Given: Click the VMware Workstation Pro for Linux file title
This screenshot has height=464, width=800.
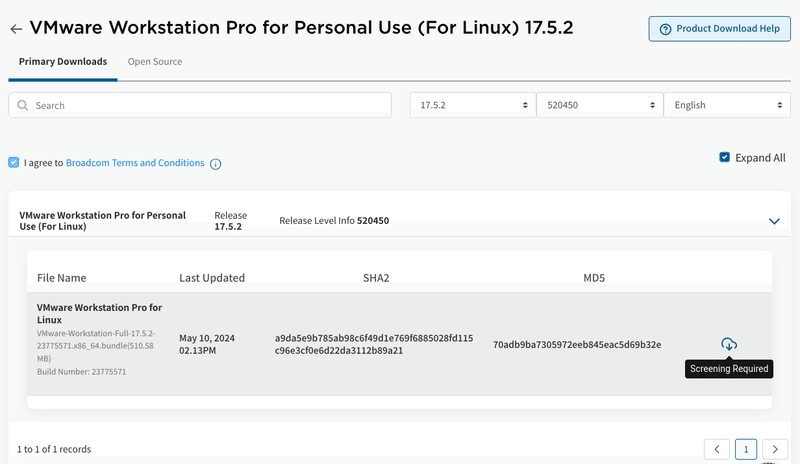Looking at the screenshot, I should point(99,313).
